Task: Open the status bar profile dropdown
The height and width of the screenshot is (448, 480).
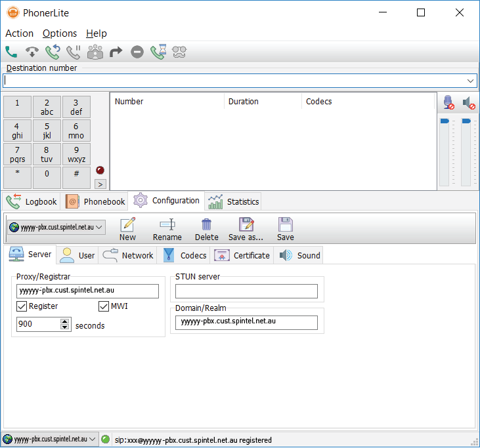Action: tap(50, 439)
